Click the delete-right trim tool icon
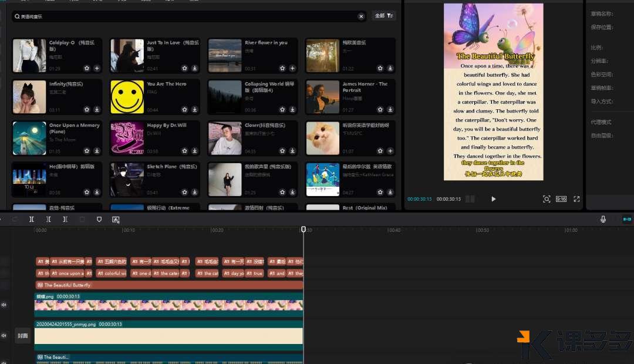 pos(65,219)
